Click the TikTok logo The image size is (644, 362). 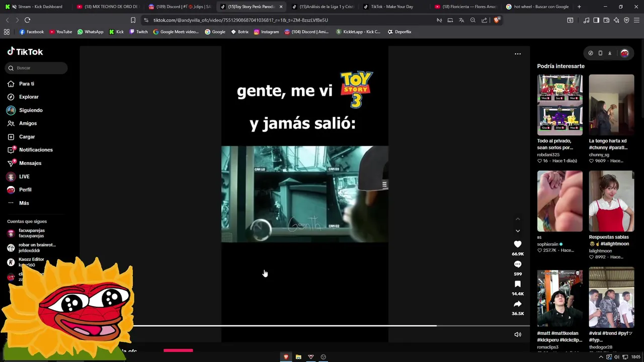tap(25, 51)
